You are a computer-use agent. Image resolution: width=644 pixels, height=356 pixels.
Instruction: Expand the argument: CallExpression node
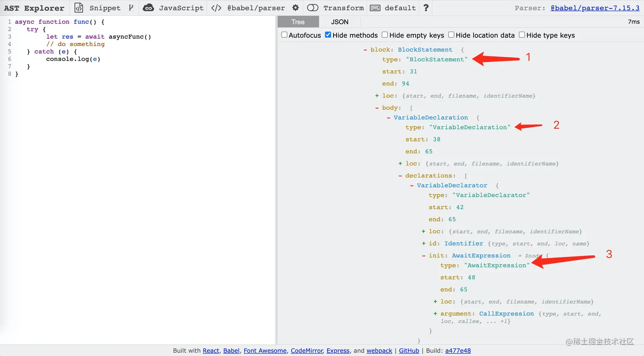(435, 314)
